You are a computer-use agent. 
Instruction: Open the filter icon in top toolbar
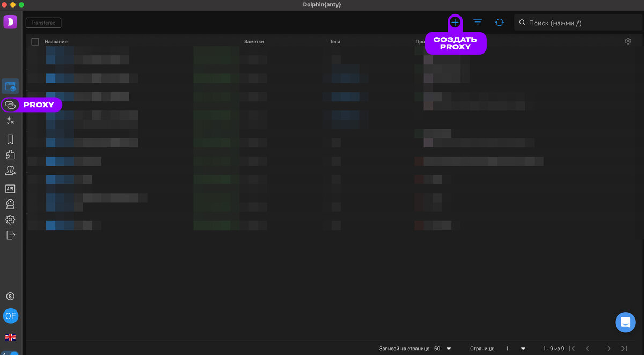[478, 22]
